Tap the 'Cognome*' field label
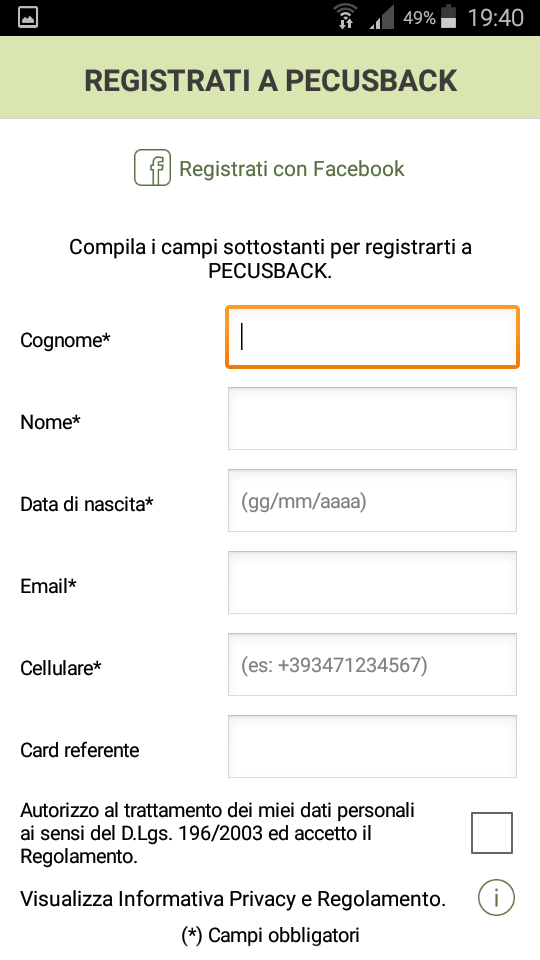540x960 pixels. (x=65, y=340)
